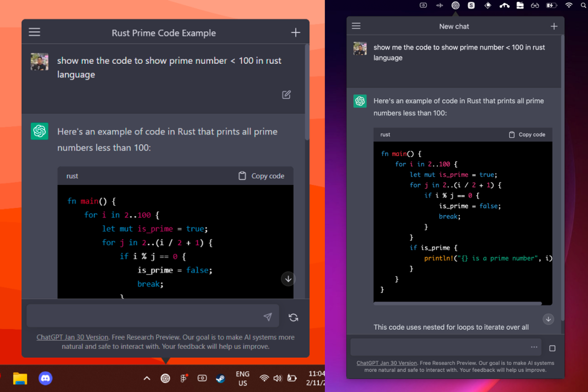Open the hamburger menu in Rust Prime Code Example

(x=34, y=32)
